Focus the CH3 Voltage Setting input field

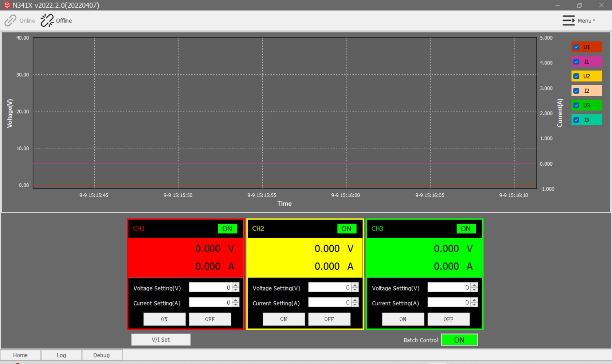pos(449,288)
